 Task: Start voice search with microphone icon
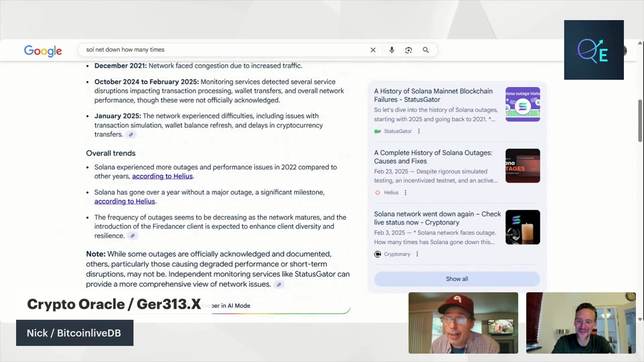(391, 50)
